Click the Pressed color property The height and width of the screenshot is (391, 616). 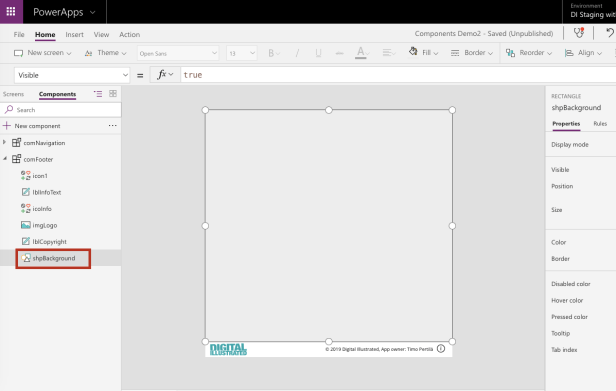click(569, 317)
